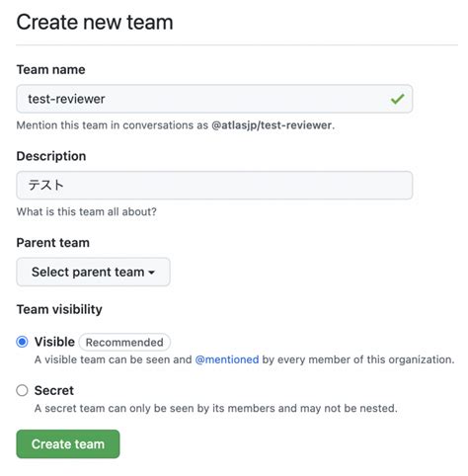Click the Create new team heading

coord(95,23)
